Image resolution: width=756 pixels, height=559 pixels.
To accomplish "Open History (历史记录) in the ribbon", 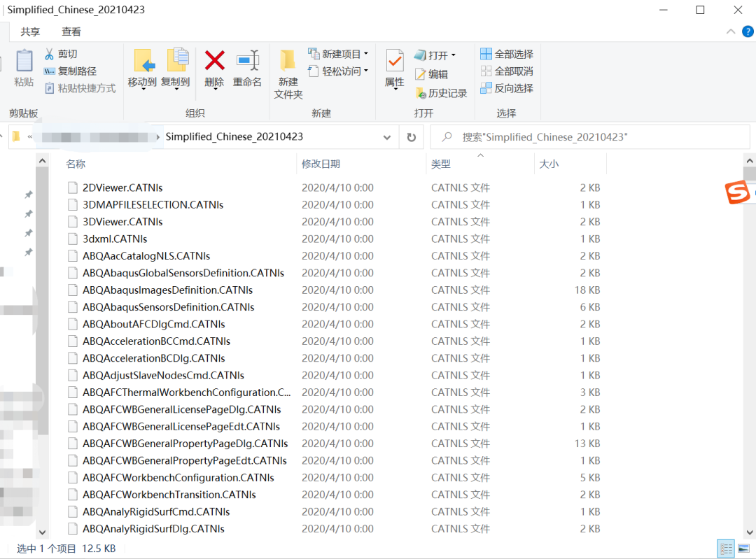I will [x=441, y=93].
